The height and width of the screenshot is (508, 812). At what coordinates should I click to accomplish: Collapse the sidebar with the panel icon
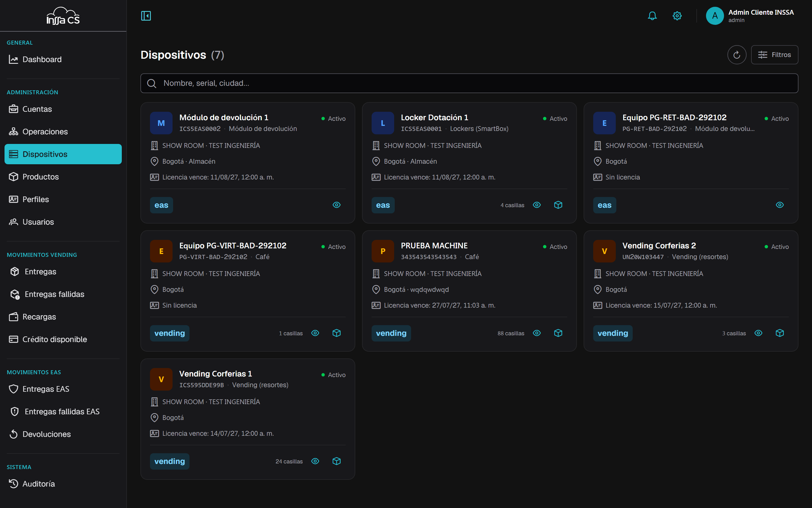[146, 16]
